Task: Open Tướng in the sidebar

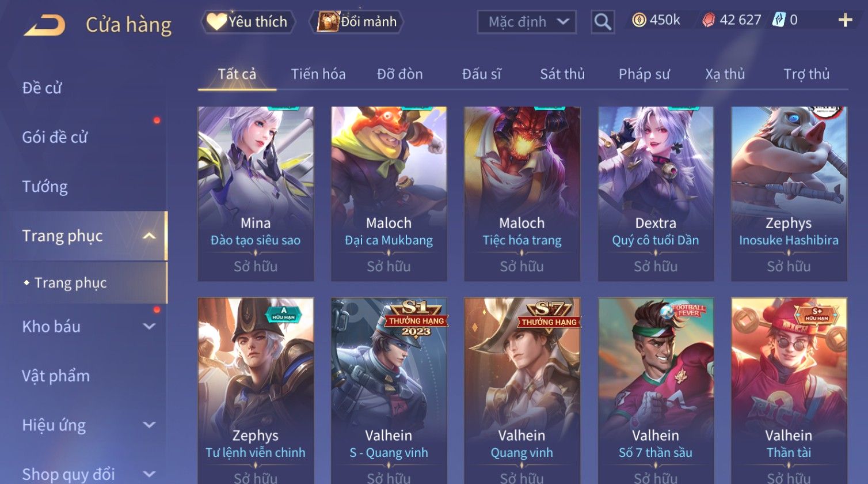Action: tap(45, 187)
